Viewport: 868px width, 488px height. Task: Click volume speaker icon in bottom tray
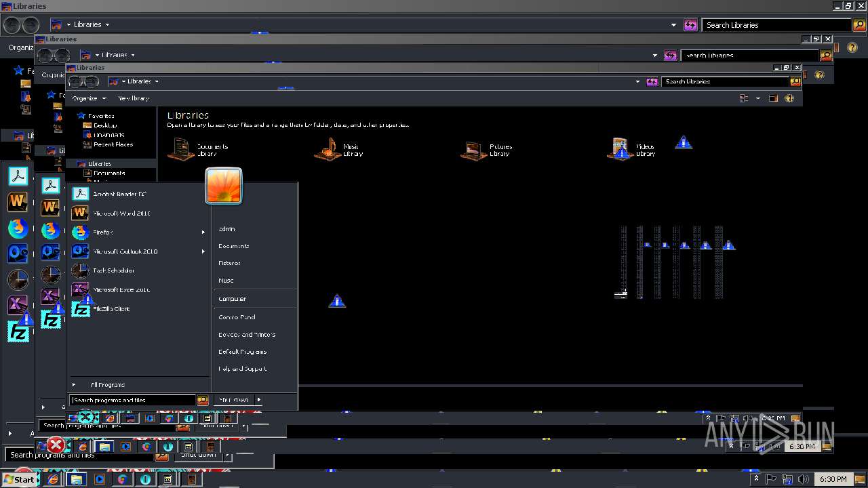804,479
